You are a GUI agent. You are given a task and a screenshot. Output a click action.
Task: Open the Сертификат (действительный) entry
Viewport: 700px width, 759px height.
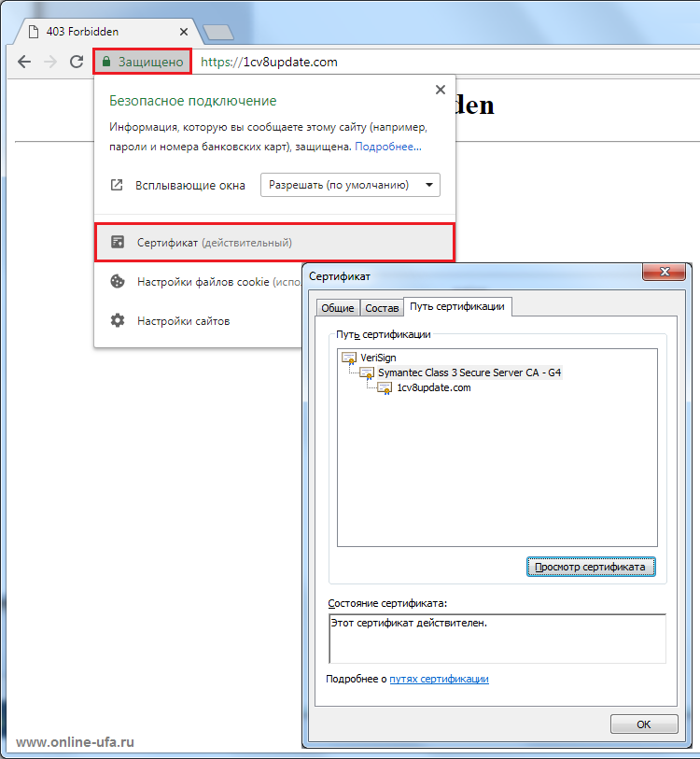click(274, 243)
